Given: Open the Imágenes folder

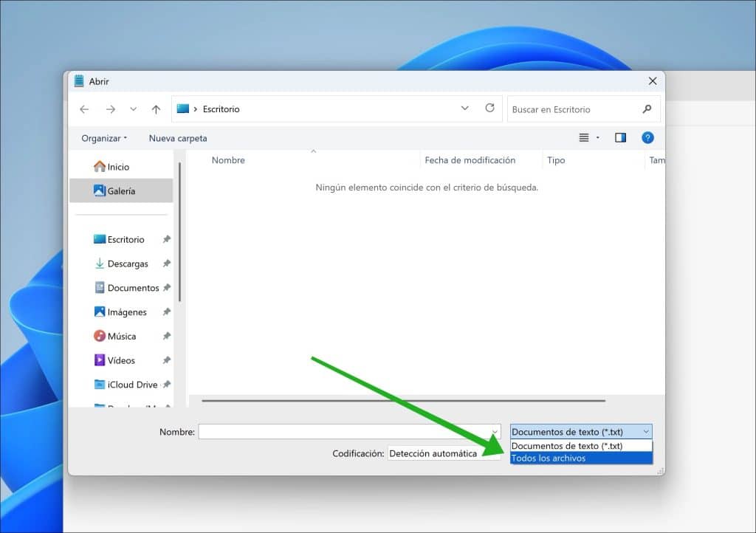Looking at the screenshot, I should tap(120, 312).
